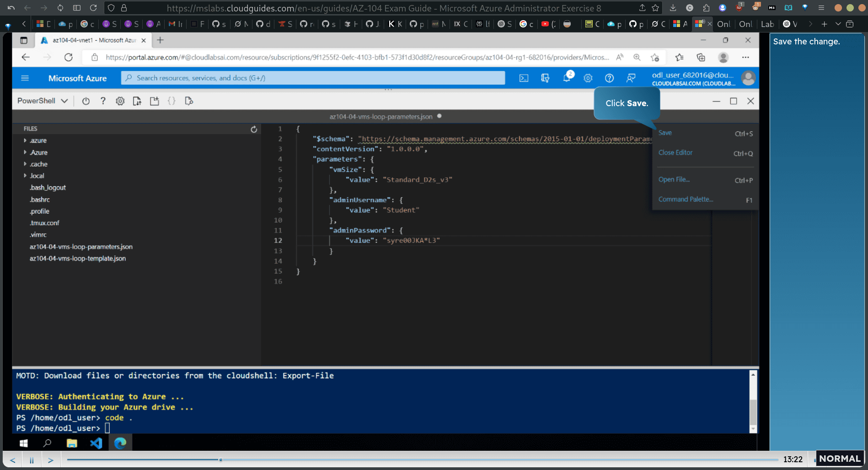Open outer browser downloads icon
868x470 pixels.
pyautogui.click(x=673, y=8)
